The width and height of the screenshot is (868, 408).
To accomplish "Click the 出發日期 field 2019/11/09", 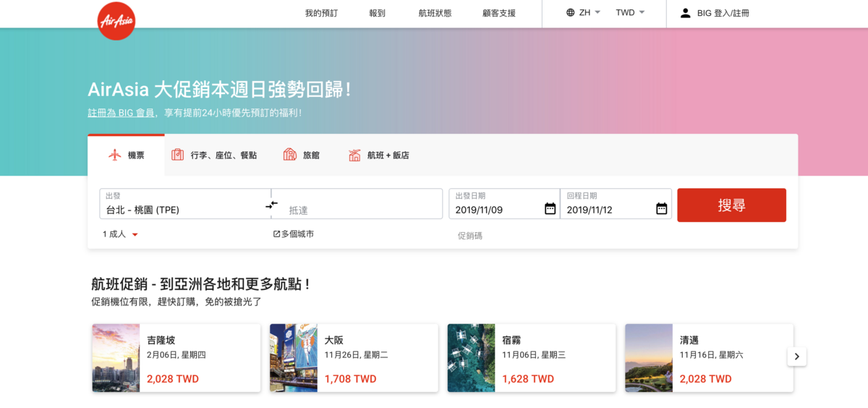I will [504, 204].
